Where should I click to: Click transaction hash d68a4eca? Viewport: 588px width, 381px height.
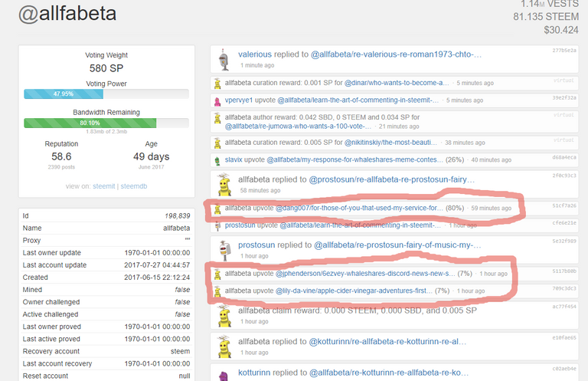click(564, 157)
